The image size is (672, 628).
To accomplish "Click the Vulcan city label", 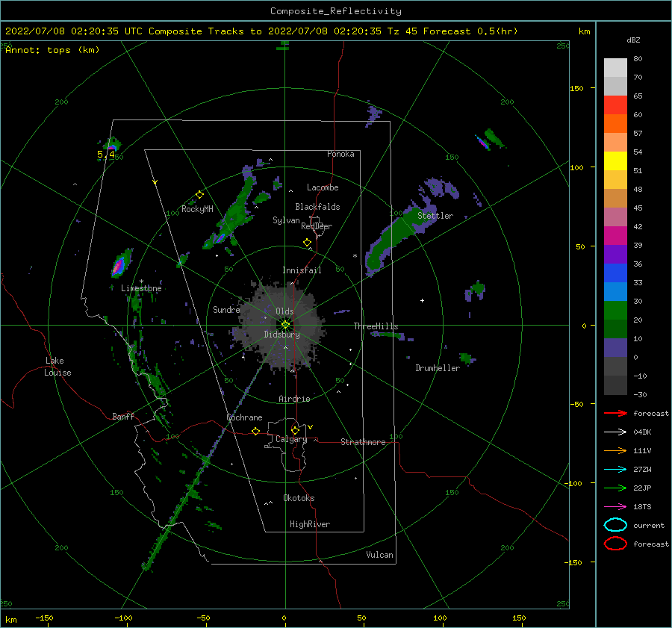I will tap(380, 555).
